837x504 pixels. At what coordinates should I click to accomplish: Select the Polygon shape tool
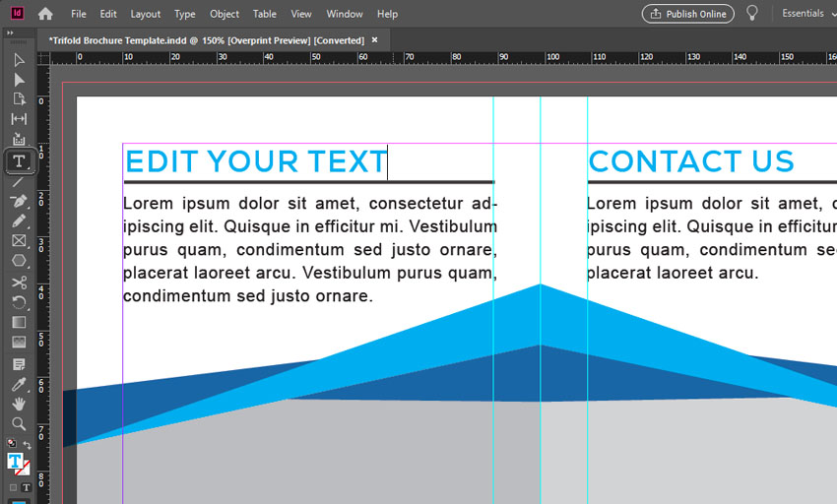[x=19, y=261]
